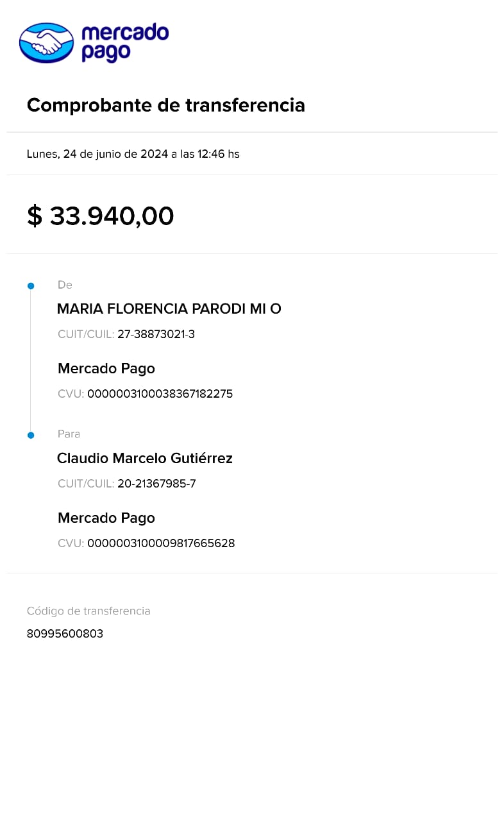Screen dimensions: 504x839
Task: Click the sender's Mercado Pago account label
Action: click(106, 369)
